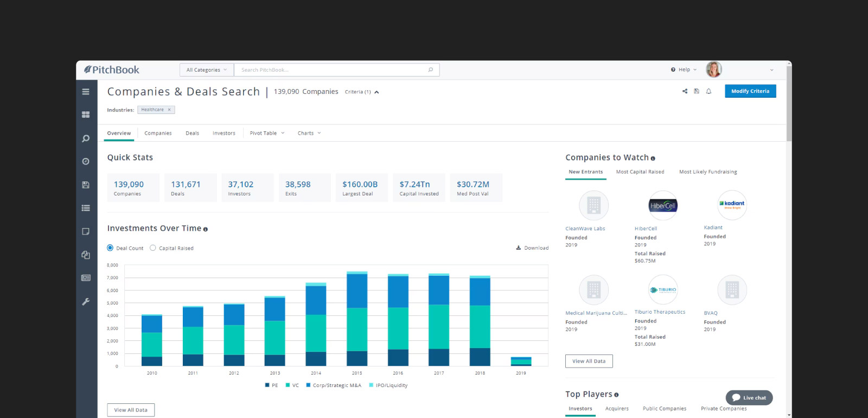The height and width of the screenshot is (418, 868).
Task: Open the CleanWave Labs company link
Action: [585, 229]
